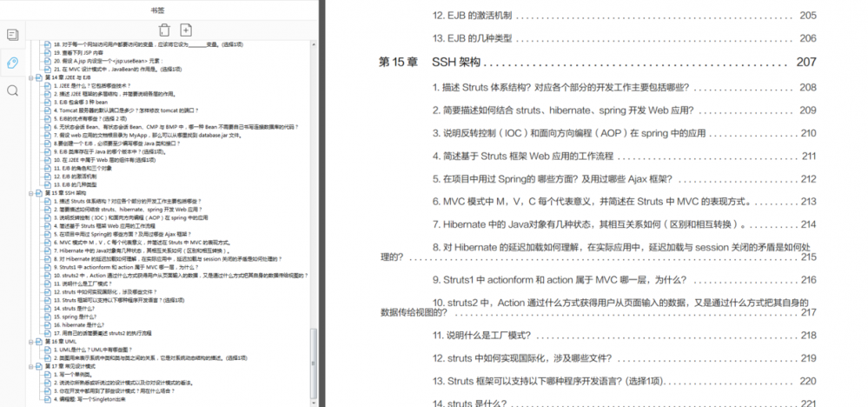Viewport: 868px width, 407px height.
Task: Collapse the 第 16 章 UML node
Action: [x=31, y=342]
